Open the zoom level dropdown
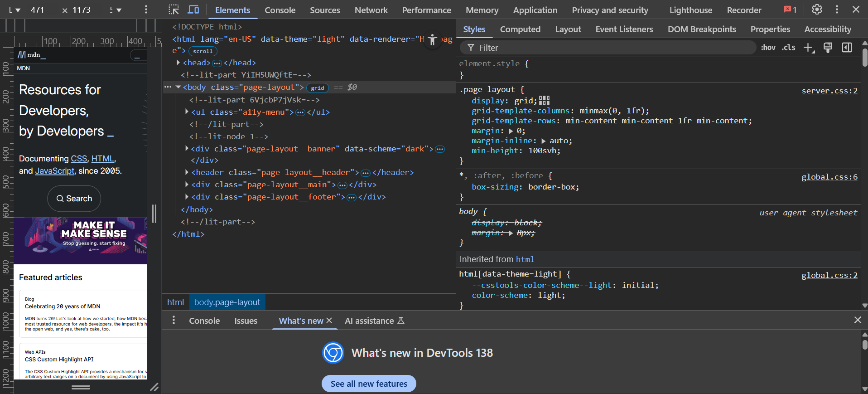The width and height of the screenshot is (868, 394). coord(115,10)
